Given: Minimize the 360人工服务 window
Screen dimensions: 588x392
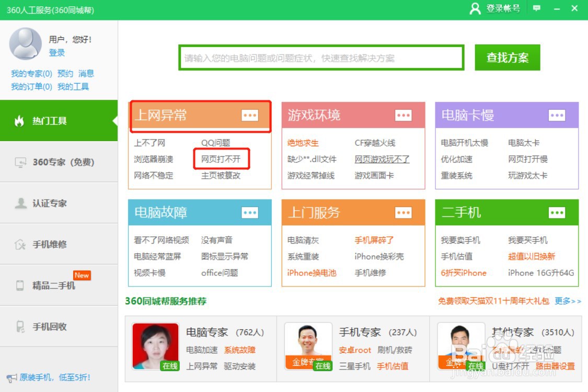Looking at the screenshot, I should click(x=557, y=9).
